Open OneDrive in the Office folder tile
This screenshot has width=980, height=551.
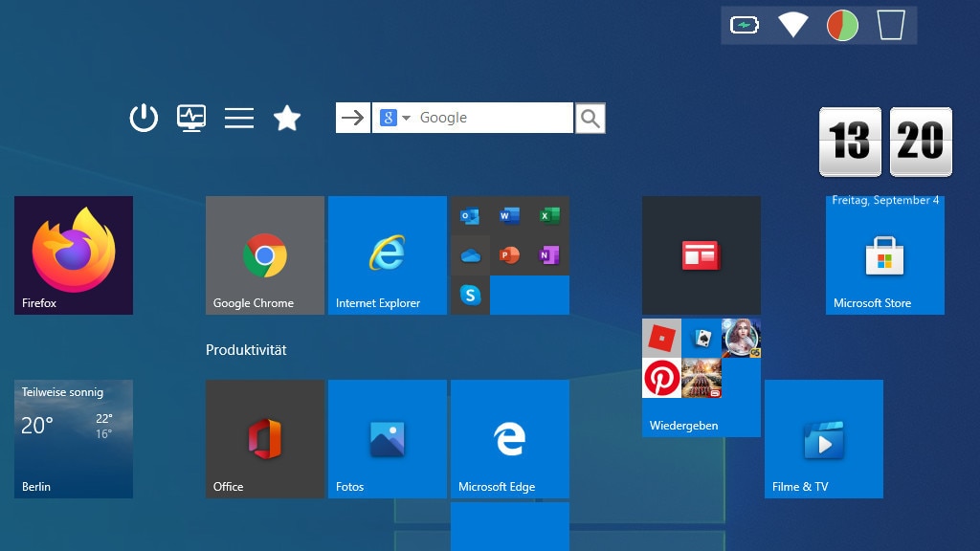[470, 255]
